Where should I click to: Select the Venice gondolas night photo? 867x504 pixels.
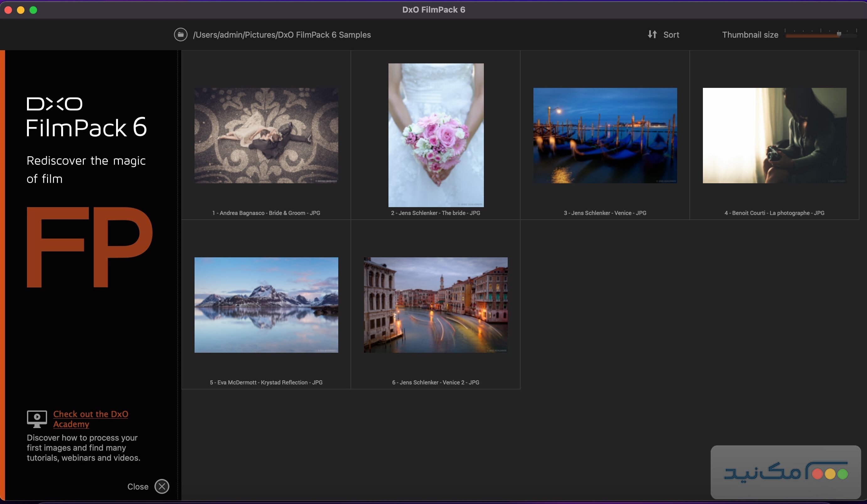pyautogui.click(x=605, y=135)
